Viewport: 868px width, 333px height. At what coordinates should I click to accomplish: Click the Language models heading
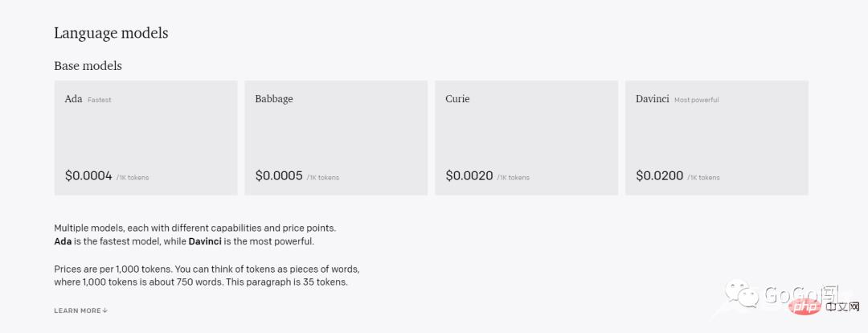tap(111, 33)
